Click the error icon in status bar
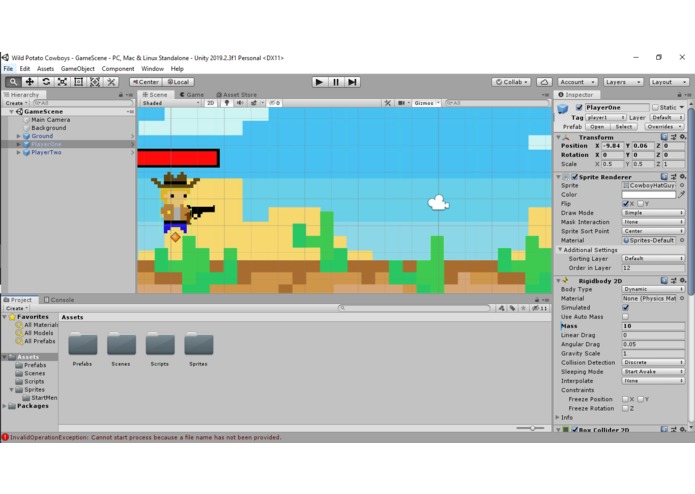 pyautogui.click(x=5, y=437)
